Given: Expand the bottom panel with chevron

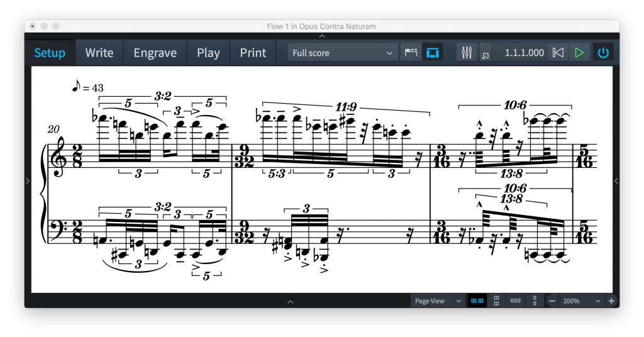Looking at the screenshot, I should point(290,302).
